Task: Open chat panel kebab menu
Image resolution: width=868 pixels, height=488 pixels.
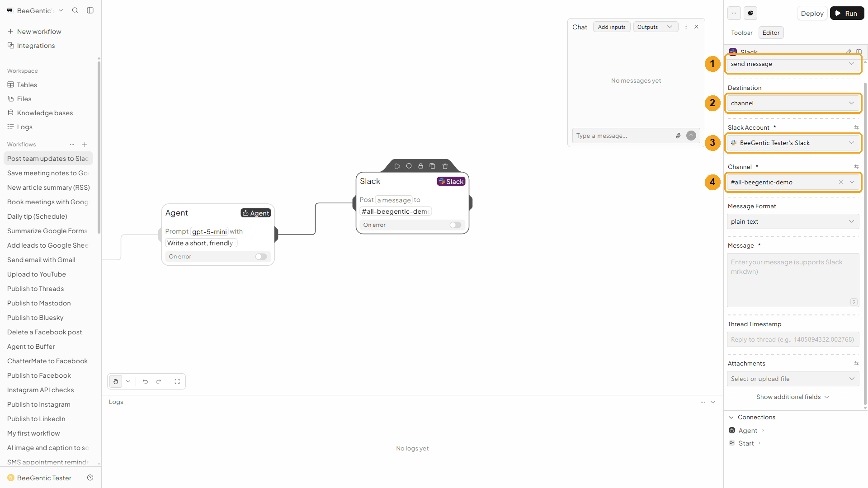Action: click(x=686, y=27)
